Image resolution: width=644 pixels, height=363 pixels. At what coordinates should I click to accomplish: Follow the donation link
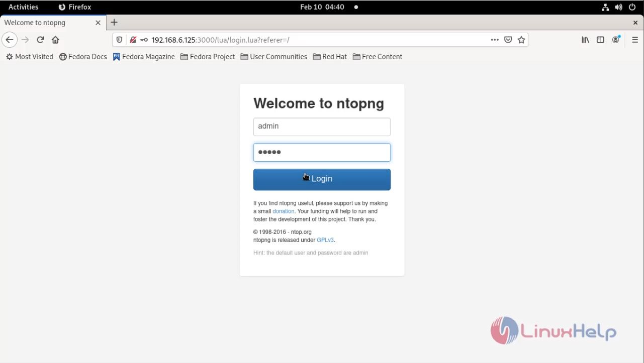[284, 211]
